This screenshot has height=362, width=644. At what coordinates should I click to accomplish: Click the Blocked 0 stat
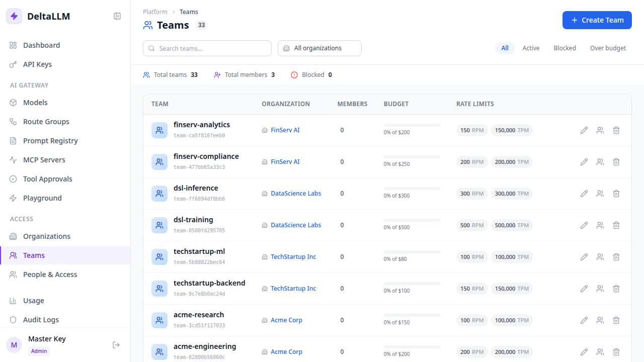tap(311, 75)
